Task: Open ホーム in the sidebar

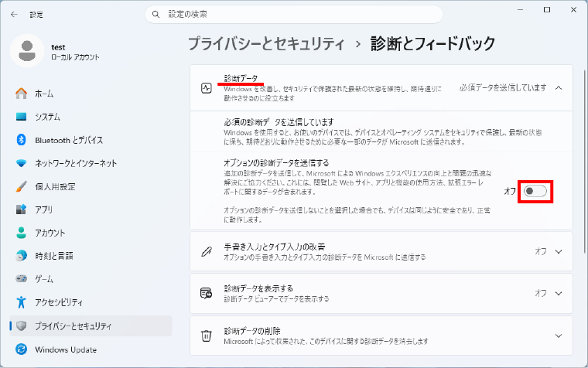Action: click(91, 94)
